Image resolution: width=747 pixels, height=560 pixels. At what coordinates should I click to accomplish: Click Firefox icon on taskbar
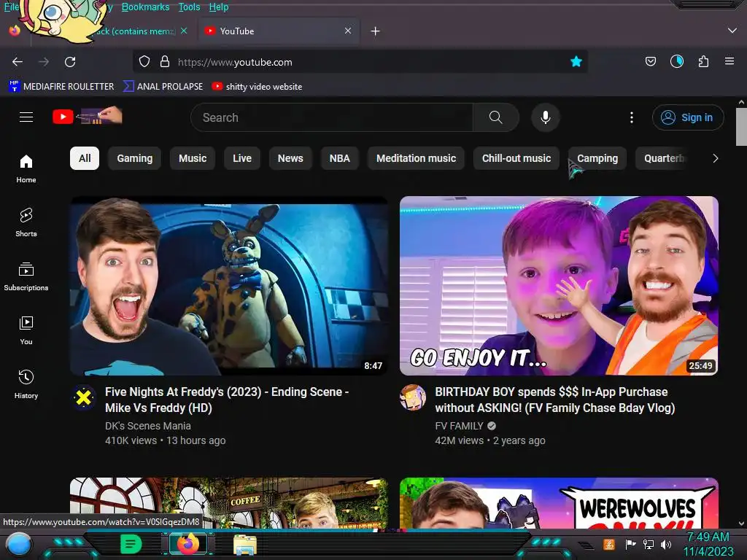(188, 544)
